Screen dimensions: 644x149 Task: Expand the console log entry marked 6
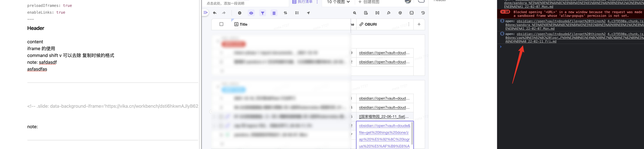502,34
